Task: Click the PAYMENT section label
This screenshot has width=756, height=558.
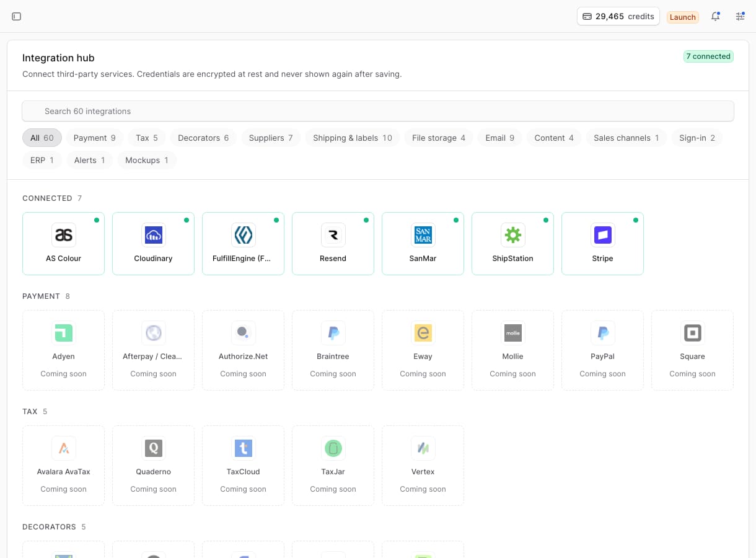Action: coord(41,296)
